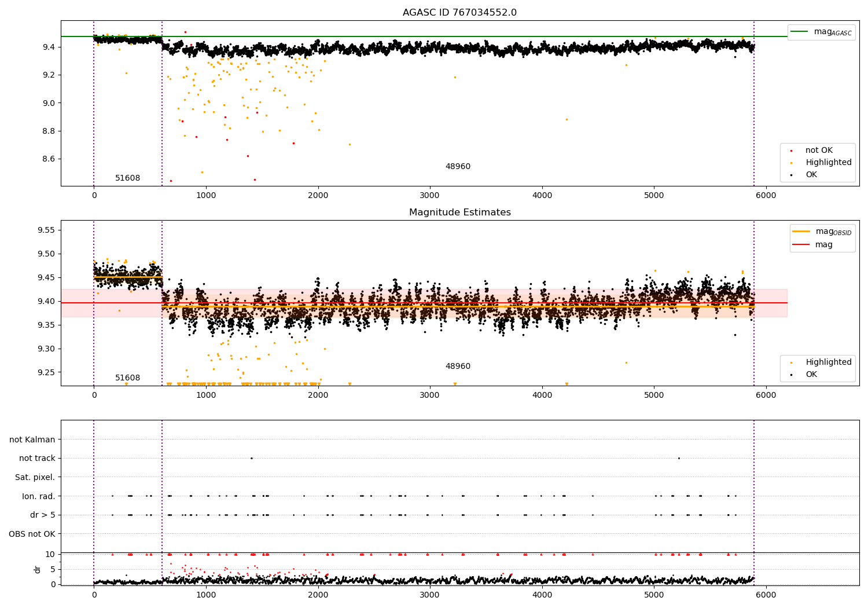Screen dimensions: 868x608
Task: Click OBSID label 51608 in middle plot
Action: point(127,378)
